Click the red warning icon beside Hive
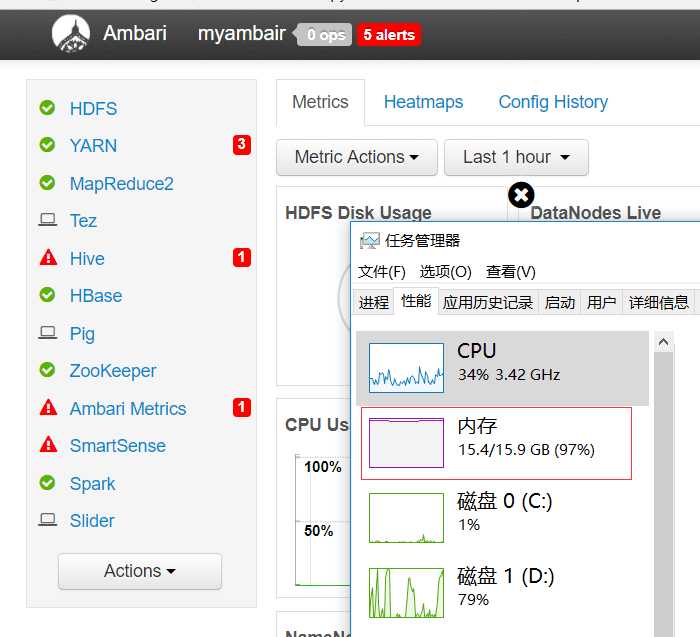Viewport: 700px width, 637px height. coord(48,258)
